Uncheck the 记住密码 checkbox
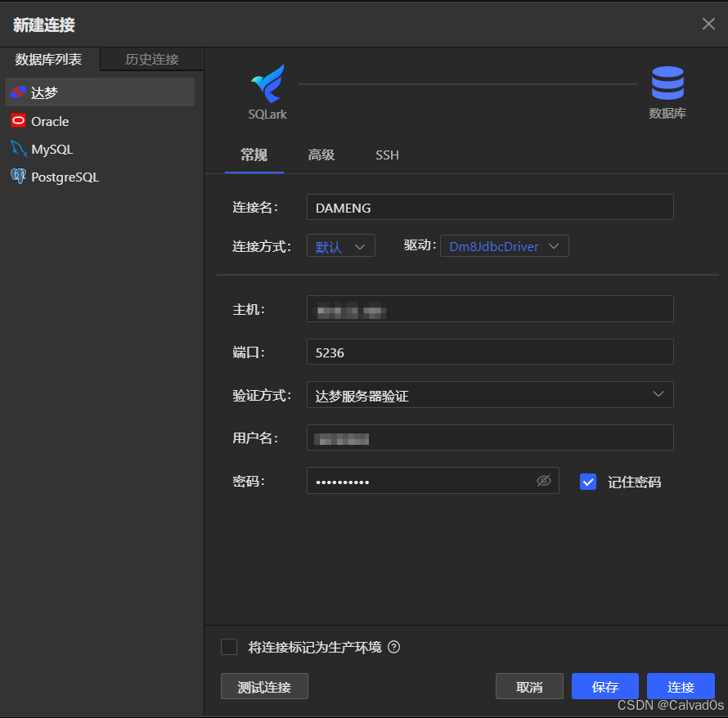 [x=588, y=482]
